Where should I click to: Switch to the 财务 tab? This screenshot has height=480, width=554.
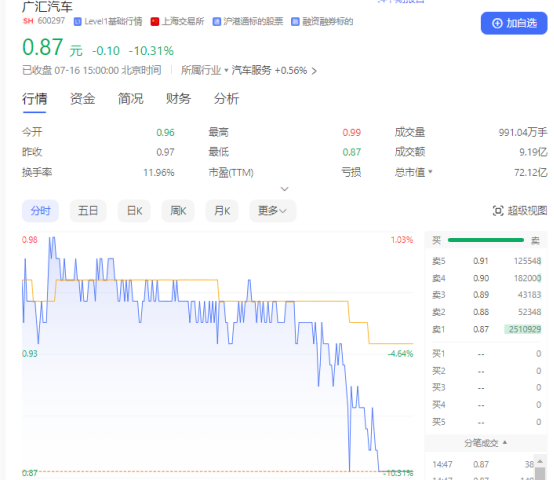pos(178,99)
